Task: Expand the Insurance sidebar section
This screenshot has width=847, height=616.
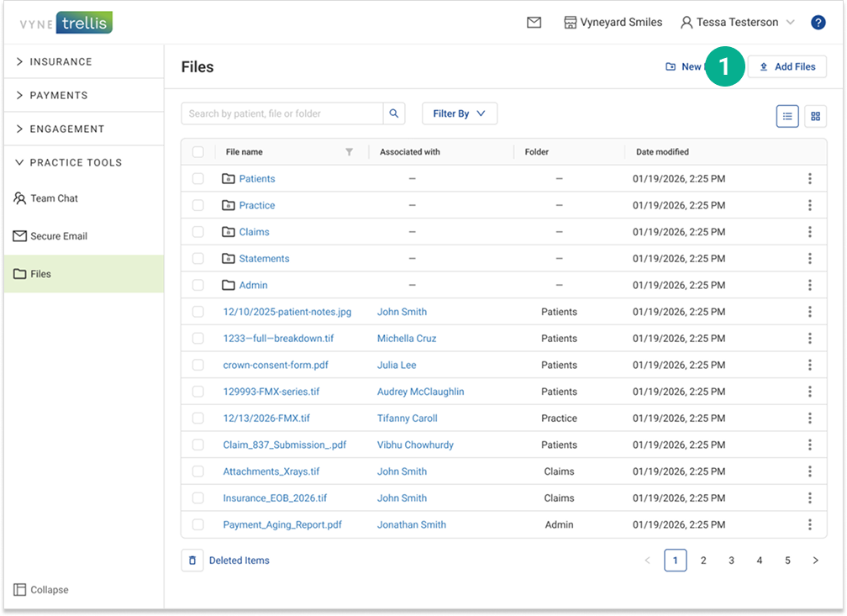Action: click(60, 62)
